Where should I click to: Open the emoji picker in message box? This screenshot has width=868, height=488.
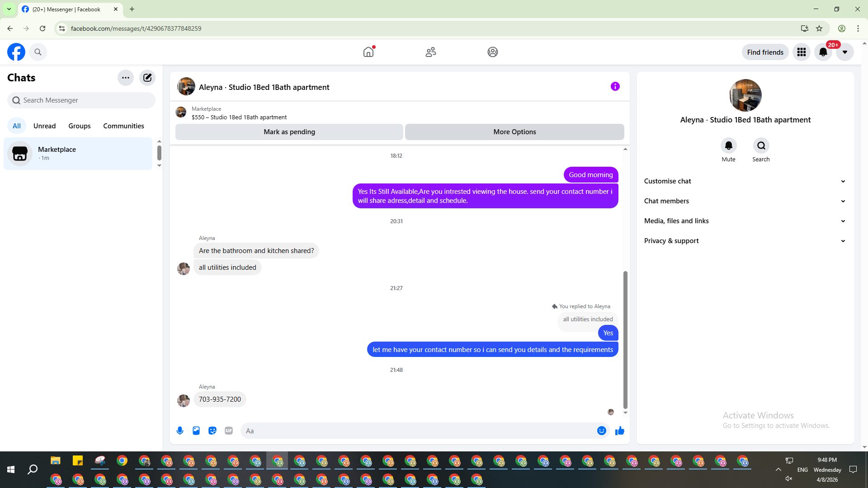pyautogui.click(x=601, y=431)
